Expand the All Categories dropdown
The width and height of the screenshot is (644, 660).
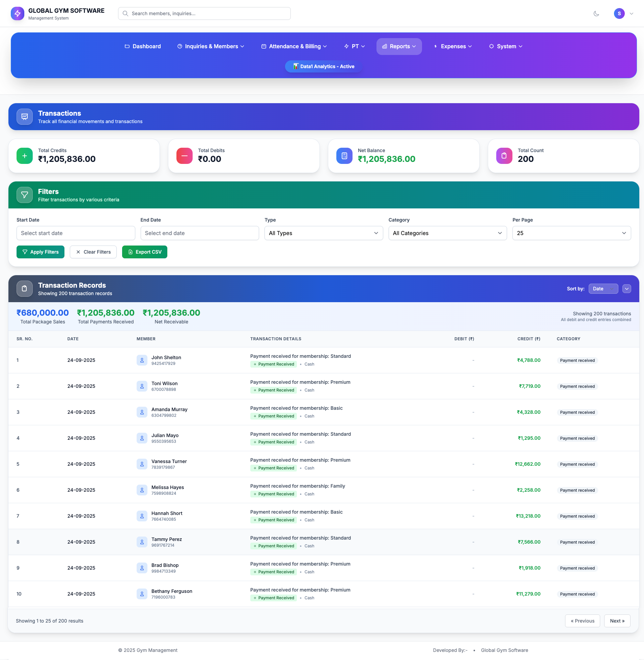point(447,233)
